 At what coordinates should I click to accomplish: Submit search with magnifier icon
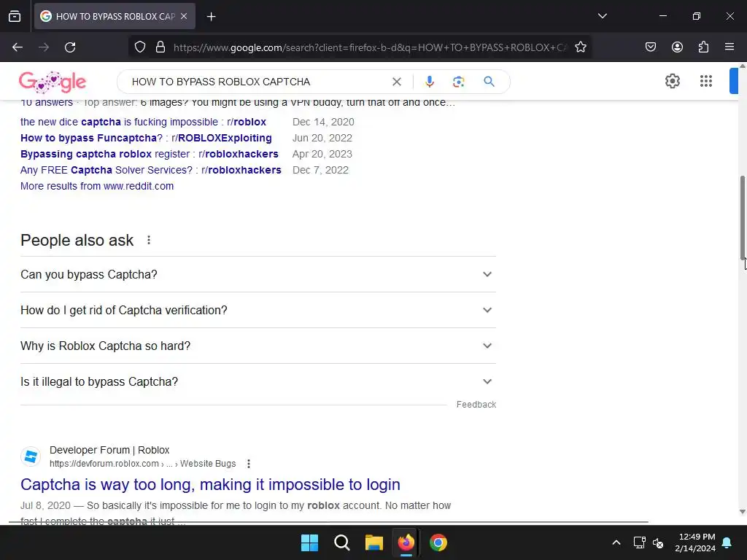489,82
